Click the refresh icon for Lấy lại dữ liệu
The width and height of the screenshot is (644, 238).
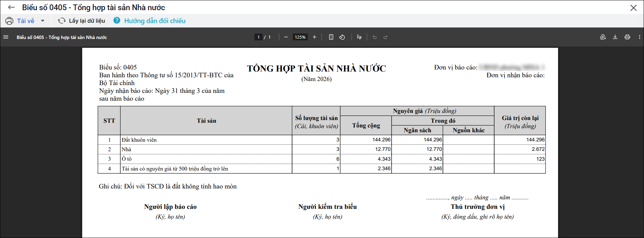coord(62,21)
